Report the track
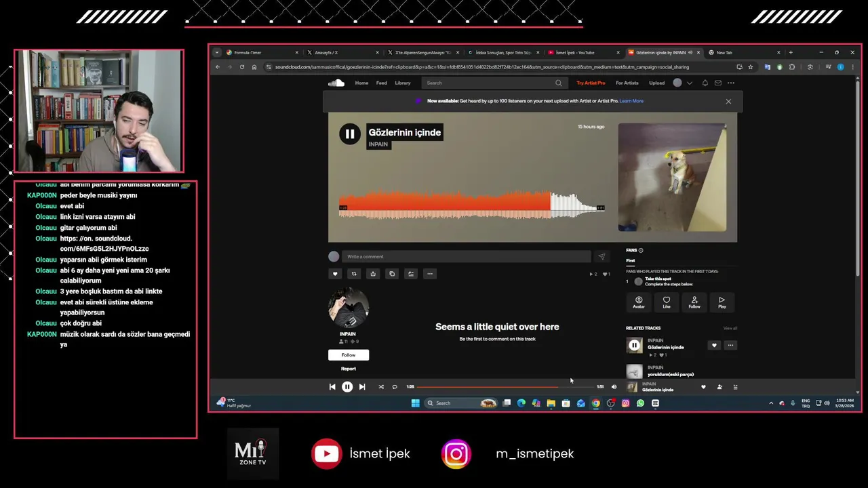 coord(349,369)
